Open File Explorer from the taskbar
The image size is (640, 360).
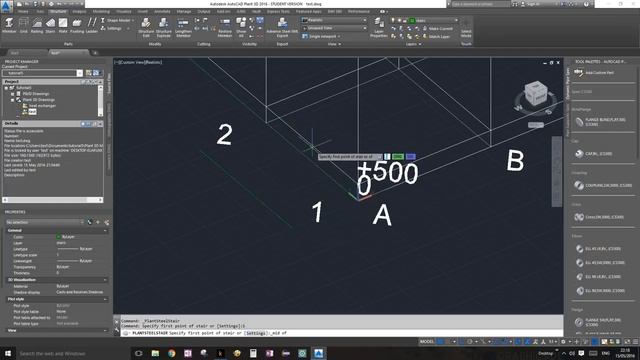click(x=155, y=353)
